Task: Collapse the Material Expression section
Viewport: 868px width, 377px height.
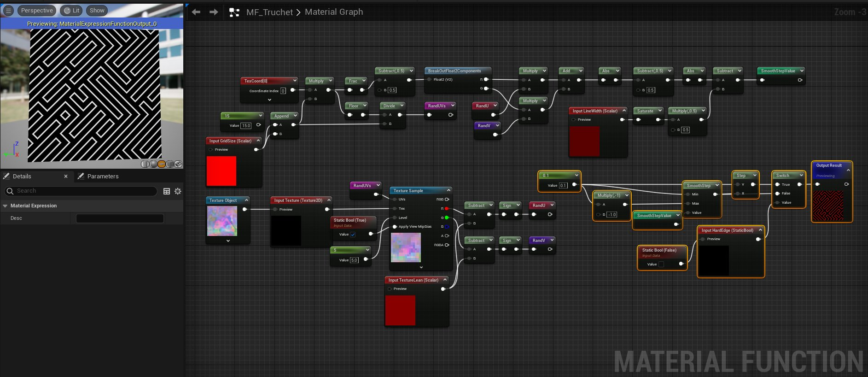Action: tap(6, 206)
